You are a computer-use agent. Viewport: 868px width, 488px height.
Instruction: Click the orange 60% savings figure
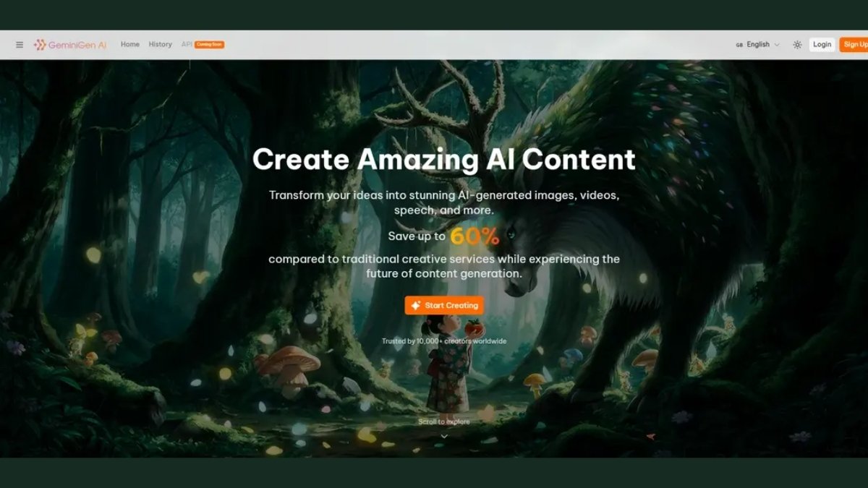pos(475,236)
